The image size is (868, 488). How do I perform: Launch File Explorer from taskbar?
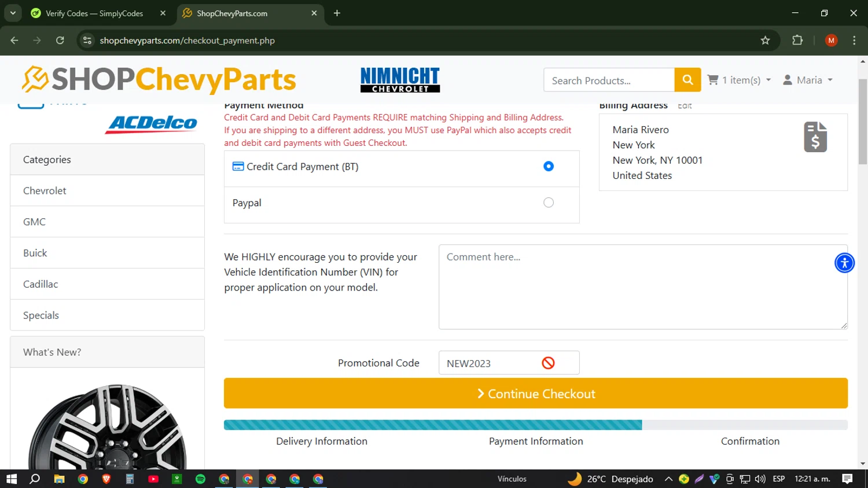(59, 479)
